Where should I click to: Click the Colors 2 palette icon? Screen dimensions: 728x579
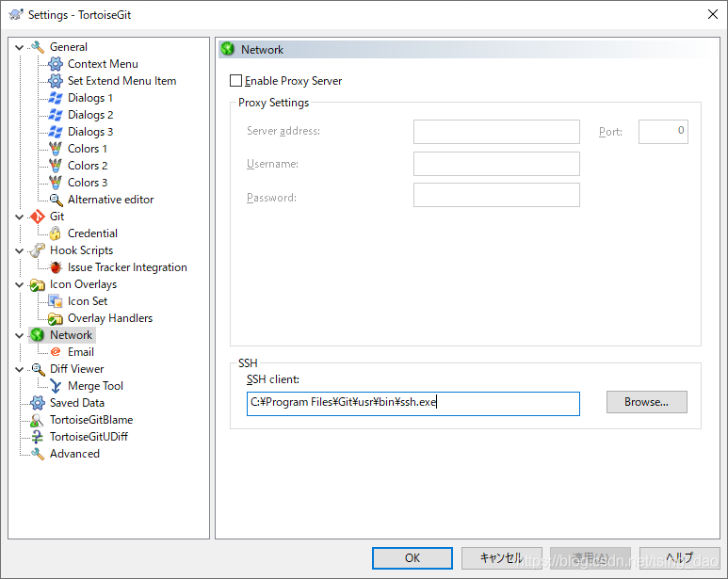[56, 166]
